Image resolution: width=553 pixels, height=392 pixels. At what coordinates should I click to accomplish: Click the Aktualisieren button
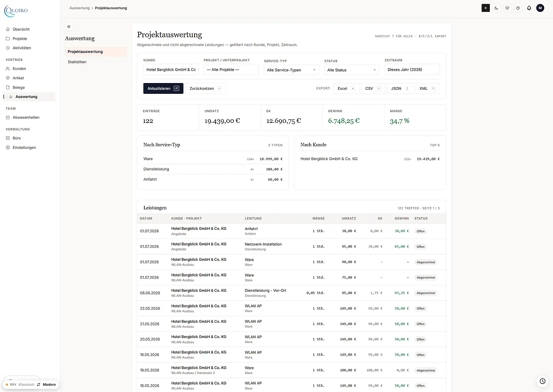point(163,88)
